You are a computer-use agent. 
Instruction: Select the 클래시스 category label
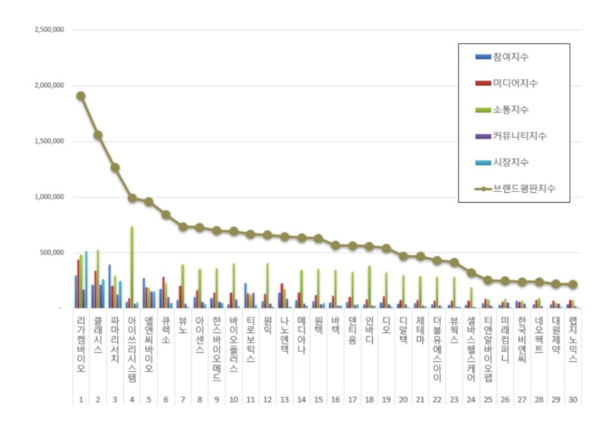[x=98, y=332]
